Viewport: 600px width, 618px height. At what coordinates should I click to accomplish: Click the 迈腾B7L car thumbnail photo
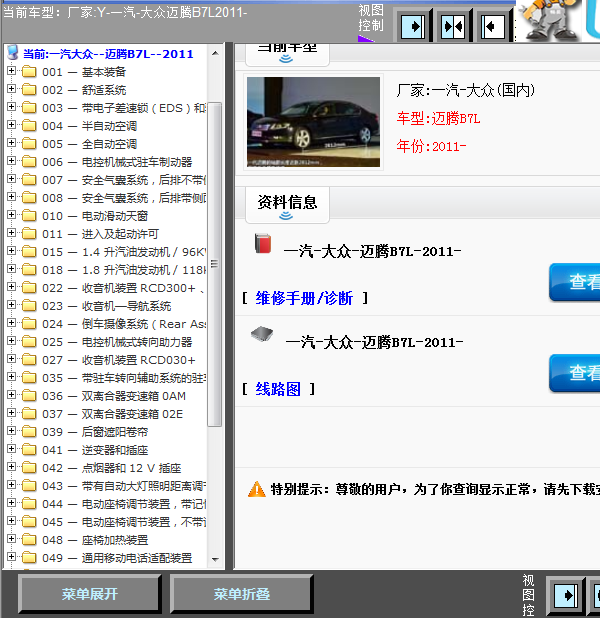coord(313,122)
